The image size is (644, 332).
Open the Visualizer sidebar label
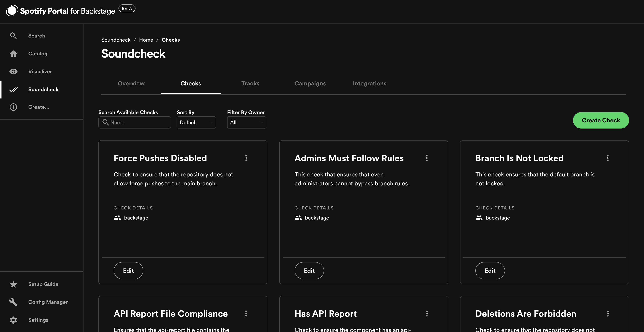coord(40,72)
